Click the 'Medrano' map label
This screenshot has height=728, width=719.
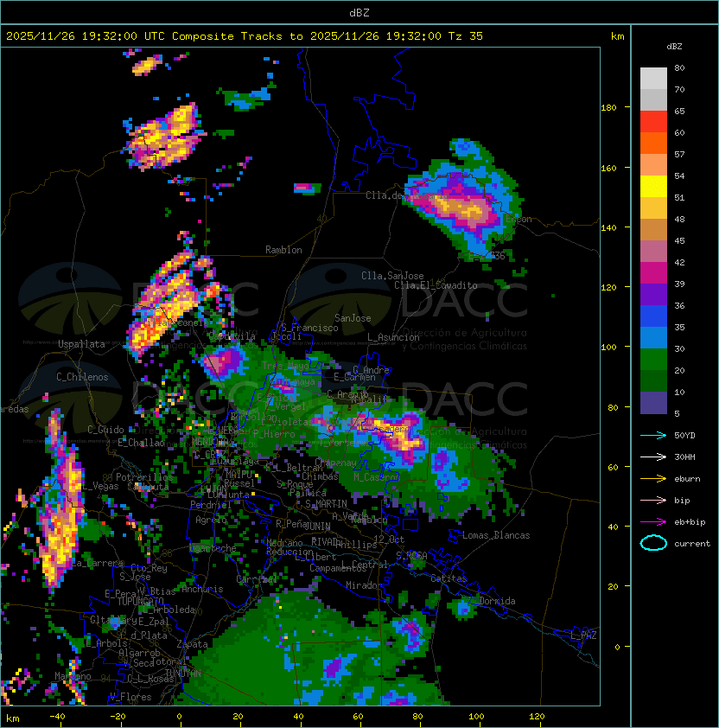point(284,543)
